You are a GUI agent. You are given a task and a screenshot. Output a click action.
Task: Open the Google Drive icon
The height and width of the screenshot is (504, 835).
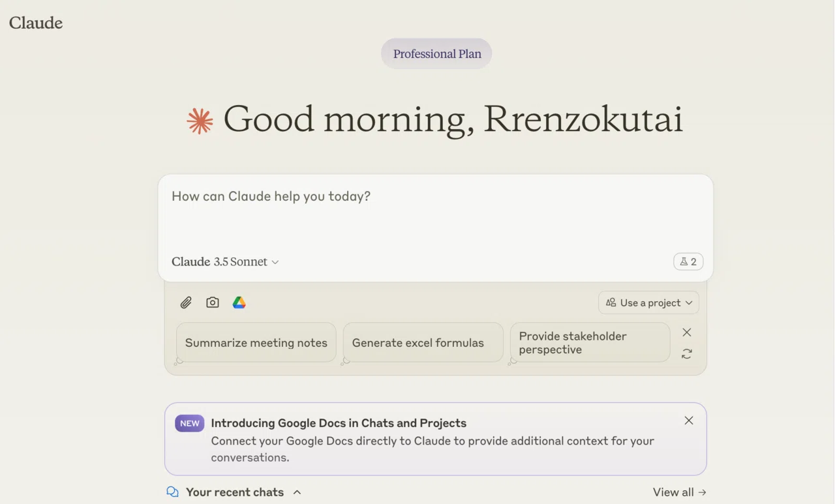239,303
